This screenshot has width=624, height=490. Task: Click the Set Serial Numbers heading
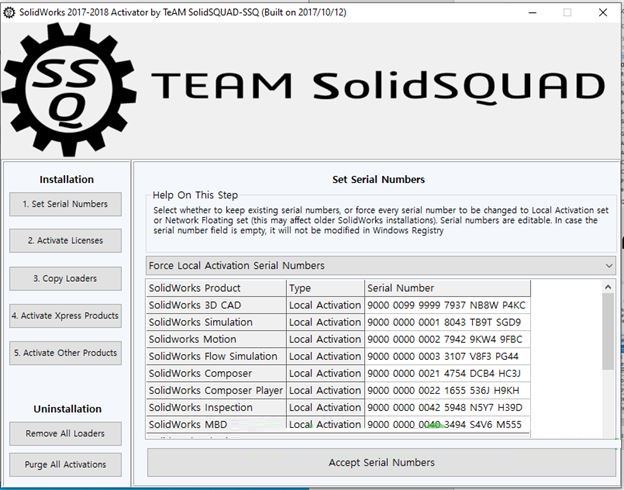378,180
